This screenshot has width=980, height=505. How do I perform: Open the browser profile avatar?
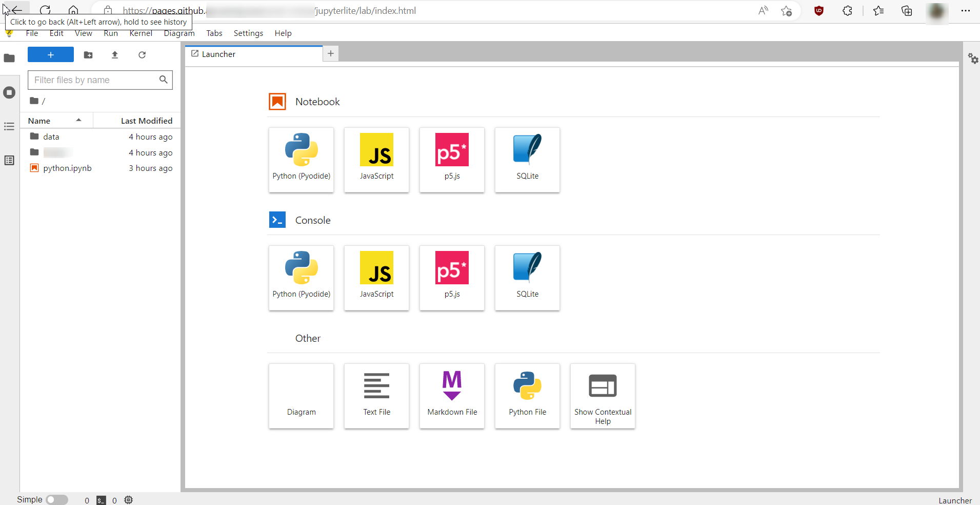(937, 11)
